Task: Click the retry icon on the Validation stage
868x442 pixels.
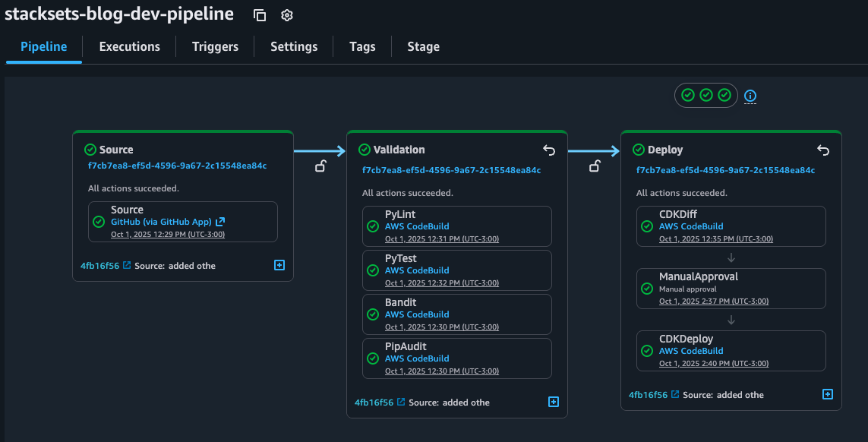Action: coord(549,150)
